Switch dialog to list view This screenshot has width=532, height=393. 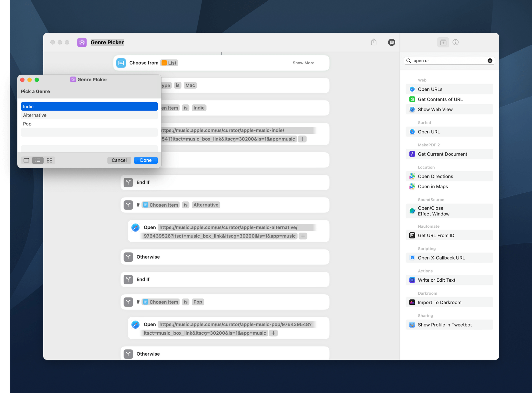38,160
